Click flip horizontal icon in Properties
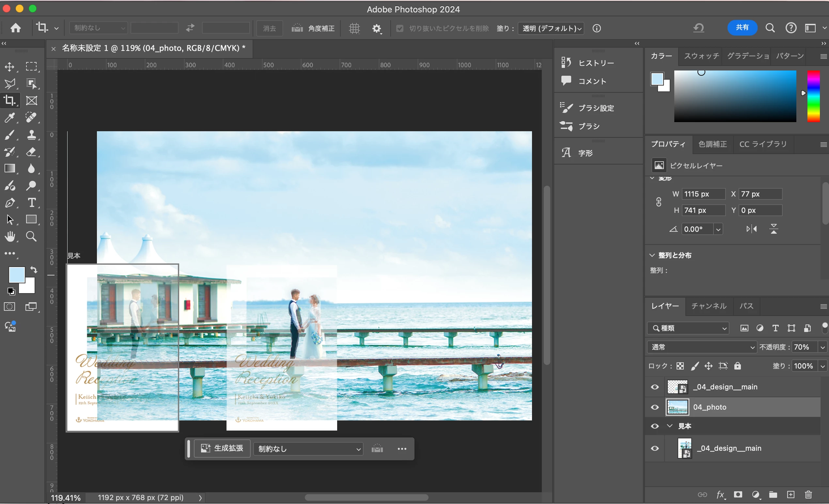The image size is (829, 504). [751, 229]
